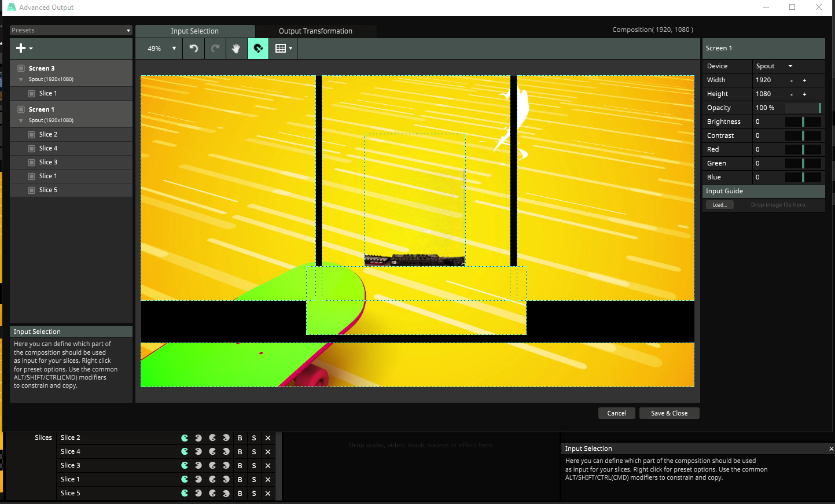Click the B button on the Slice 2 row
835x504 pixels.
240,438
